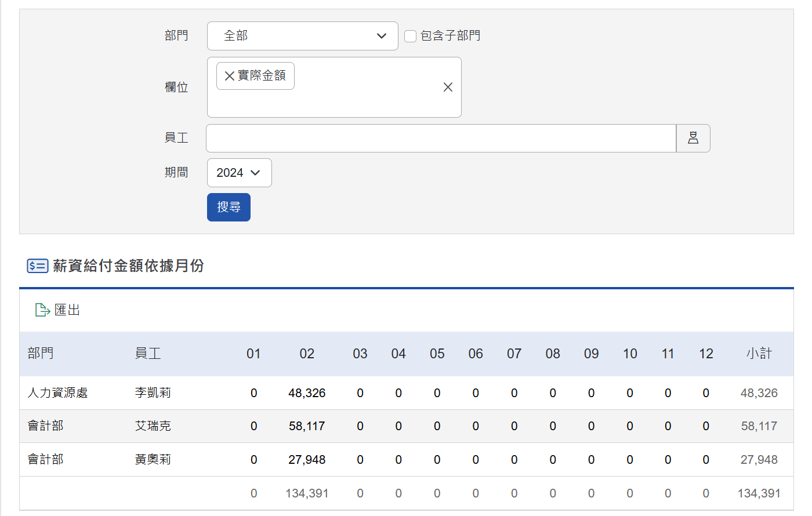Clear all selected 欄位 fields
This screenshot has height=516, width=812.
click(448, 87)
